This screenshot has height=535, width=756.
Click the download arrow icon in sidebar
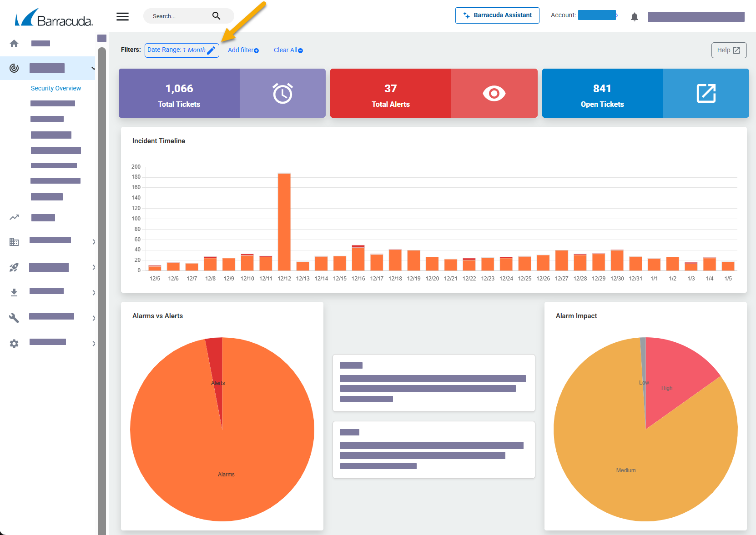tap(14, 292)
